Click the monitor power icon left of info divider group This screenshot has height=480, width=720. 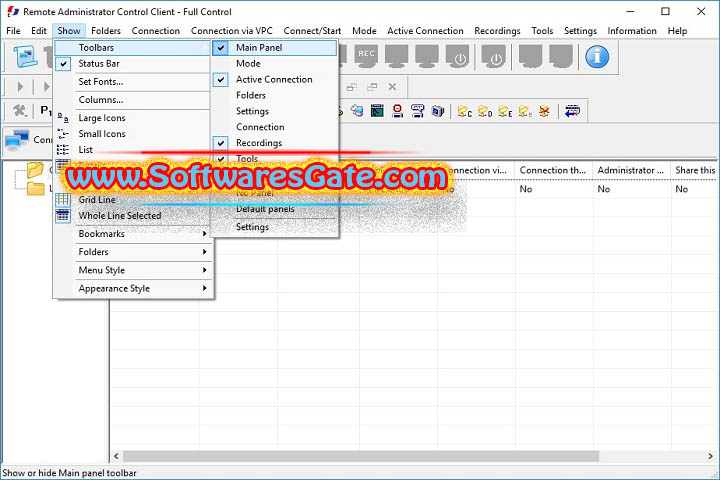click(494, 56)
